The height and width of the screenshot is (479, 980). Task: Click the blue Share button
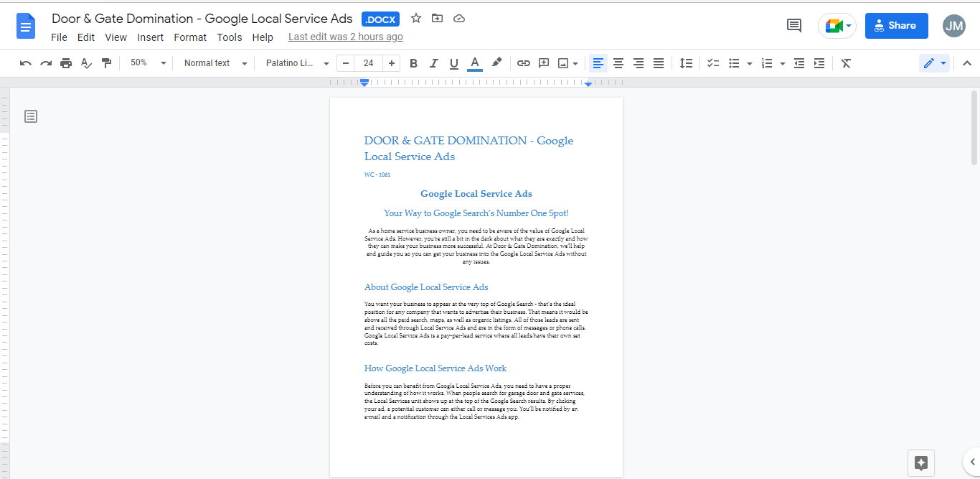(896, 26)
